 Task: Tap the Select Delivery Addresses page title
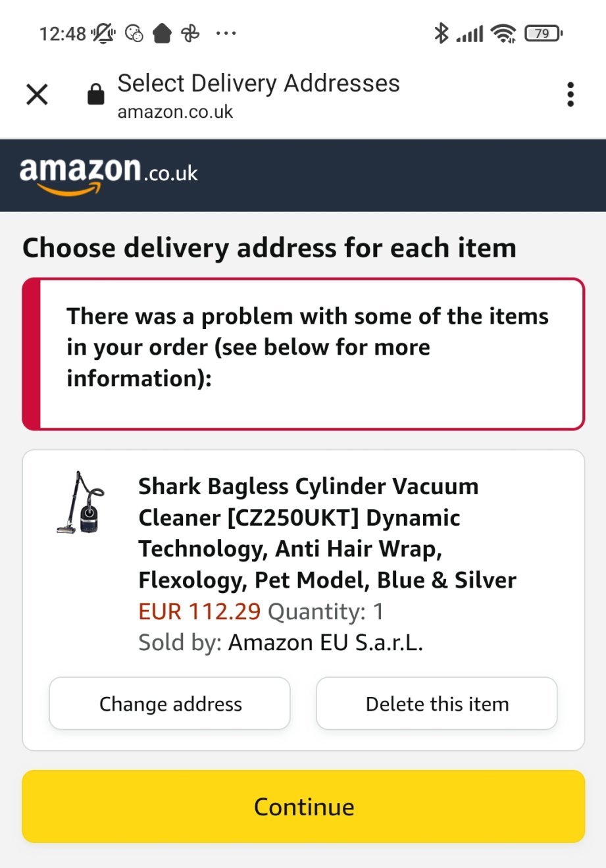(x=259, y=84)
